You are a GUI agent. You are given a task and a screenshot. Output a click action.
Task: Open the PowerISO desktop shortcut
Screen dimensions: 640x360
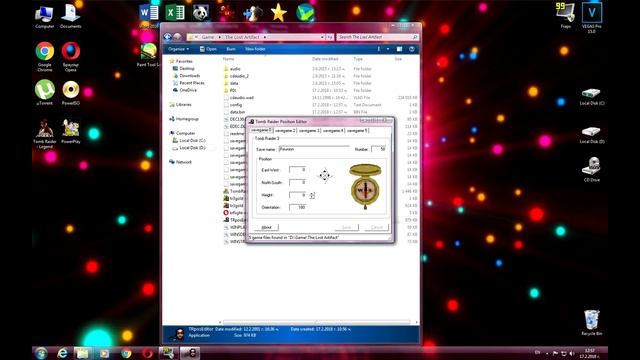[71, 93]
